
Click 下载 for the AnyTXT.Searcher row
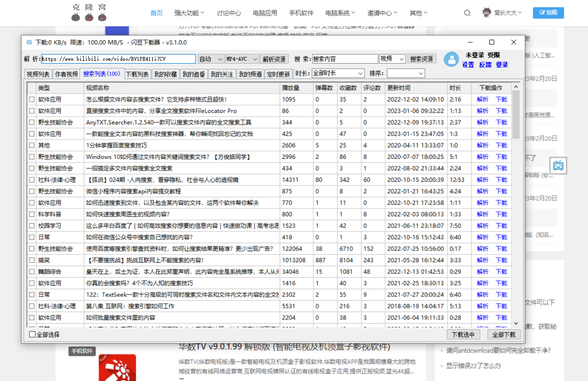tap(501, 122)
